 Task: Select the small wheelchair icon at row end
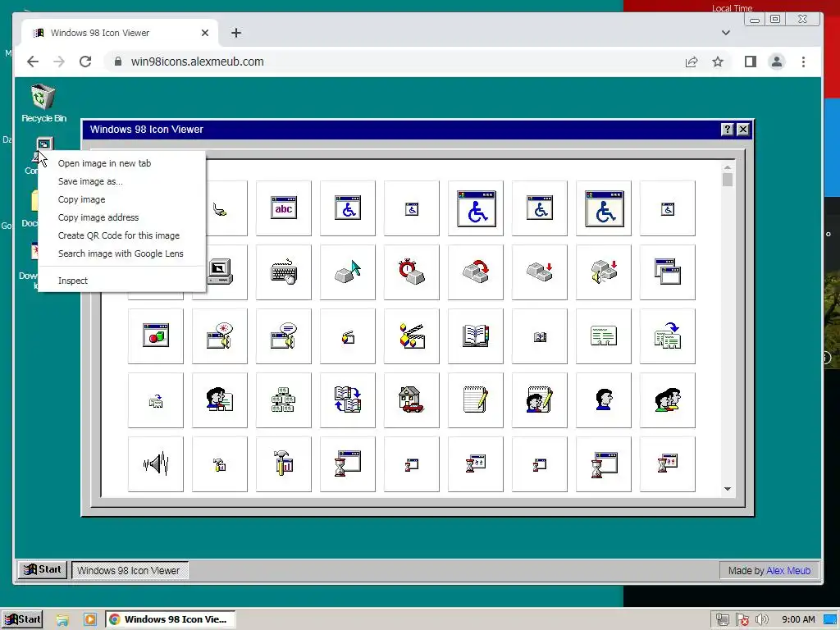click(x=667, y=208)
